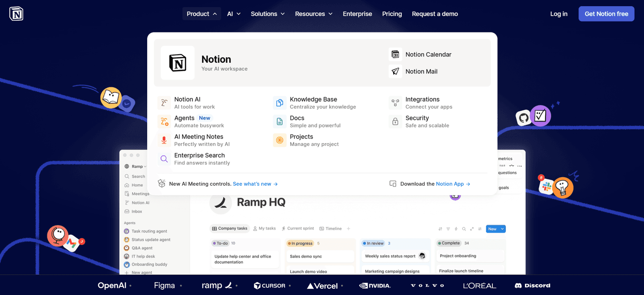Collapse the Product dropdown menu
644x295 pixels.
(202, 14)
